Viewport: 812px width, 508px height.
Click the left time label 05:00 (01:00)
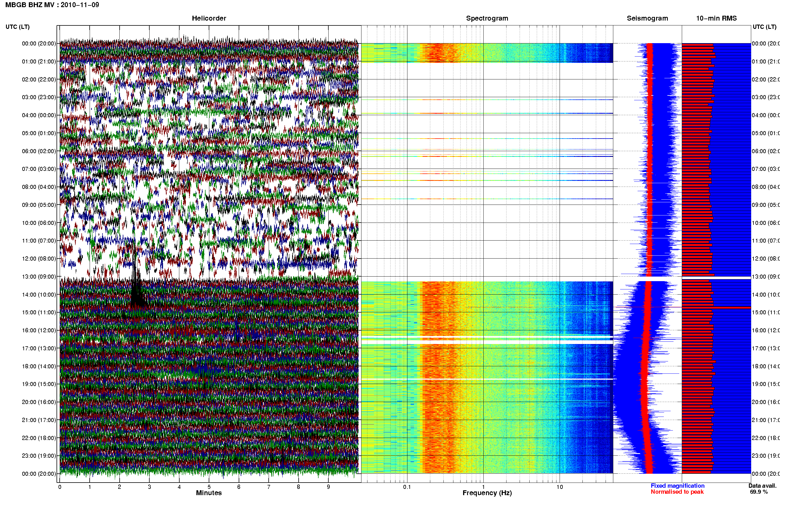(39, 133)
